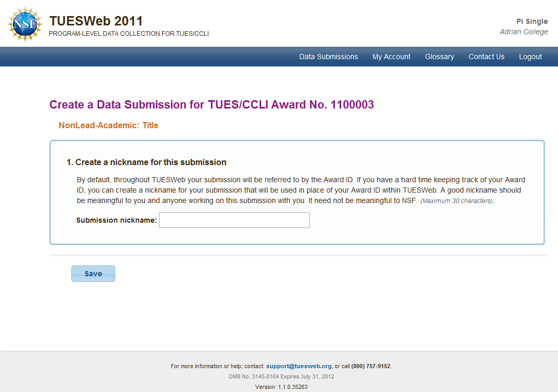Viewport: 558px width, 392px height.
Task: Click the Pi Single user name
Action: (x=532, y=21)
